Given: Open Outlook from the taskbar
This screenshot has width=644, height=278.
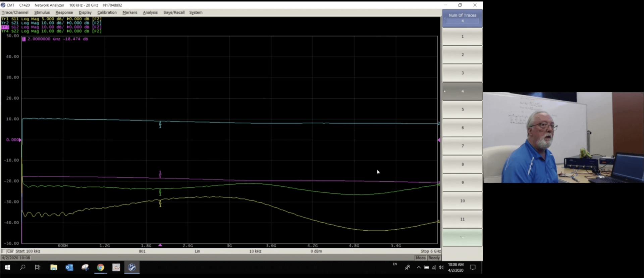Looking at the screenshot, I should 69,267.
